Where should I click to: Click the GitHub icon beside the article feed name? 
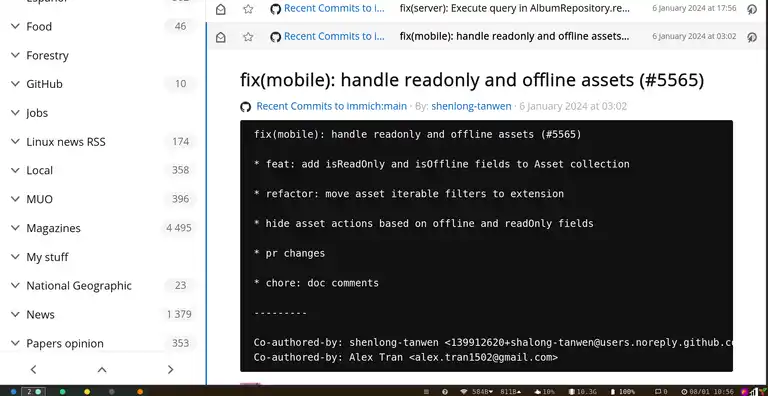pos(245,107)
